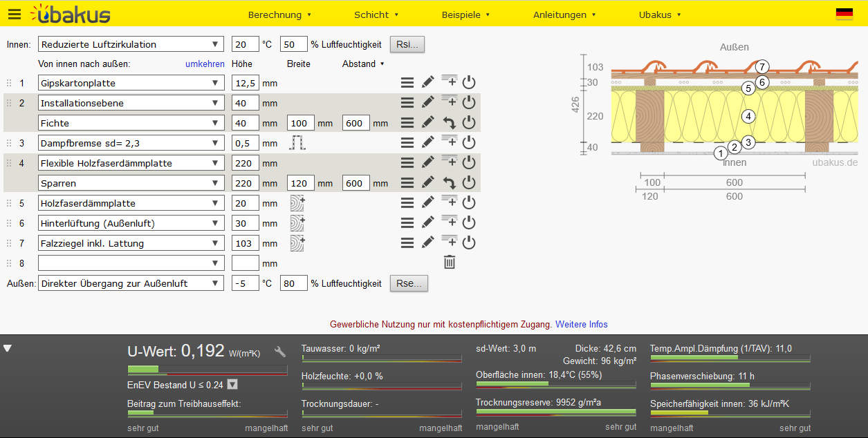Expand the Direkter Übergang zur Außenluft dropdown
Viewport: 868px width, 438px height.
point(131,283)
